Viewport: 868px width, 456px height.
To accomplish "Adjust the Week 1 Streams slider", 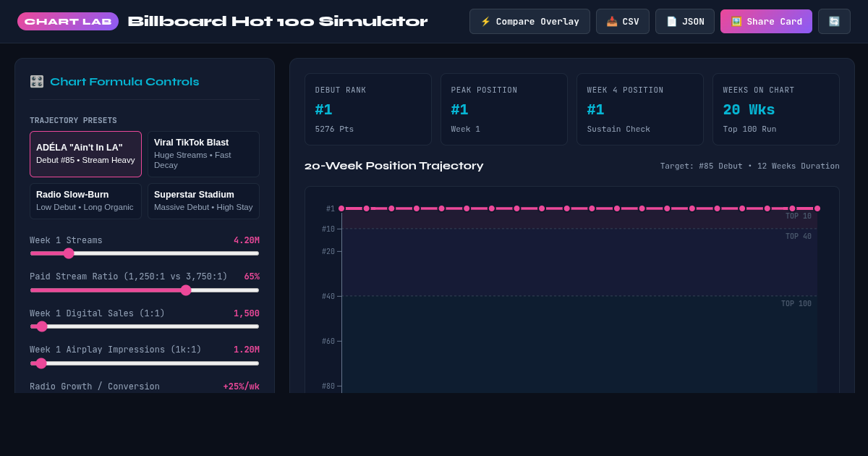I will pos(145,253).
